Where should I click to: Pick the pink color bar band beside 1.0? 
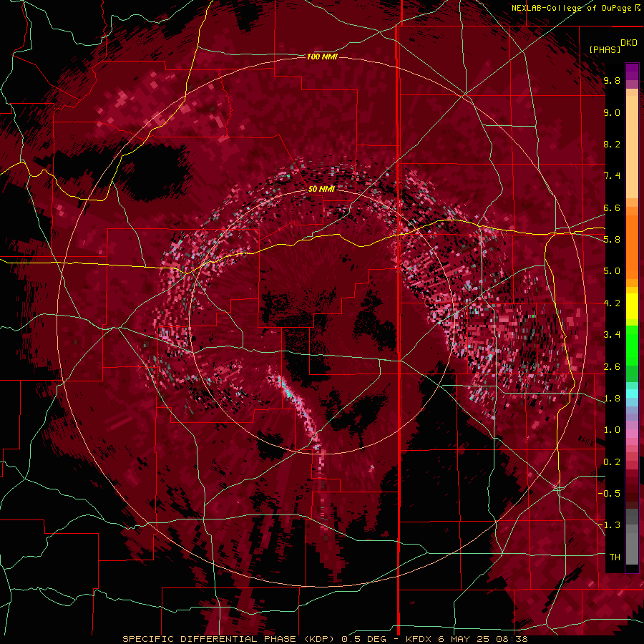[x=632, y=434]
